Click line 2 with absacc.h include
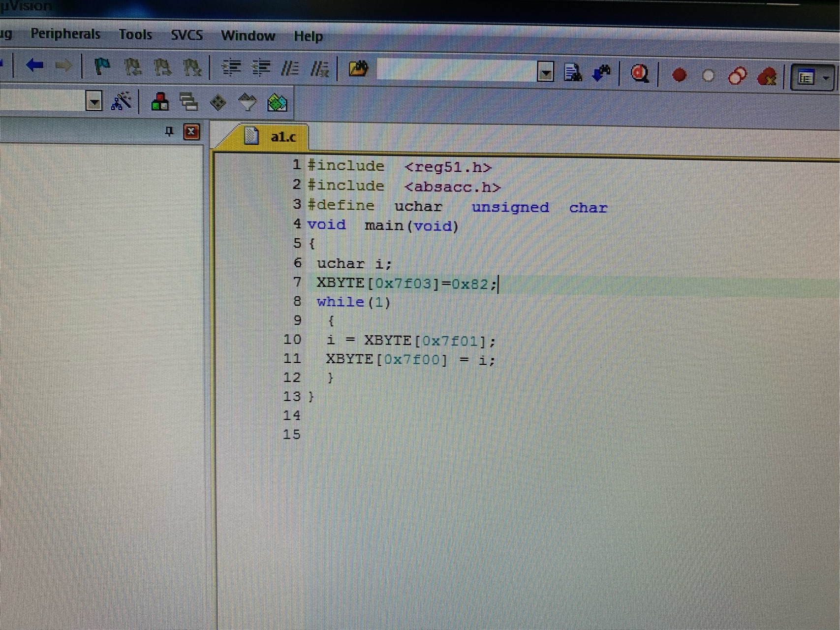Viewport: 840px width, 630px height. [404, 186]
